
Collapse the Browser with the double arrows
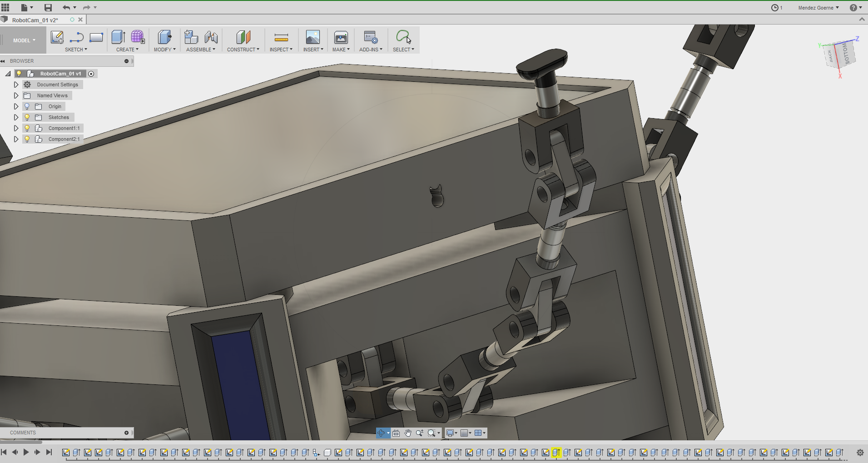(x=3, y=61)
